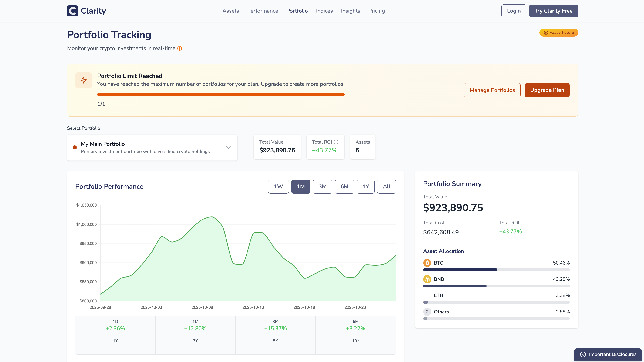Open the Indices menu item

click(x=324, y=11)
